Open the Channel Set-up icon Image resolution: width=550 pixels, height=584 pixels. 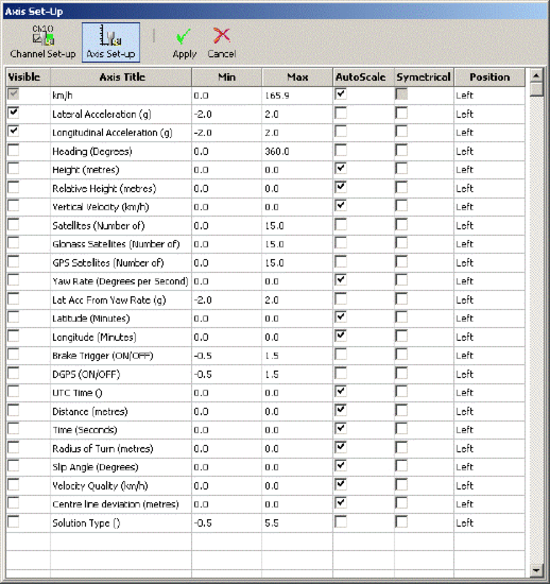click(x=42, y=42)
